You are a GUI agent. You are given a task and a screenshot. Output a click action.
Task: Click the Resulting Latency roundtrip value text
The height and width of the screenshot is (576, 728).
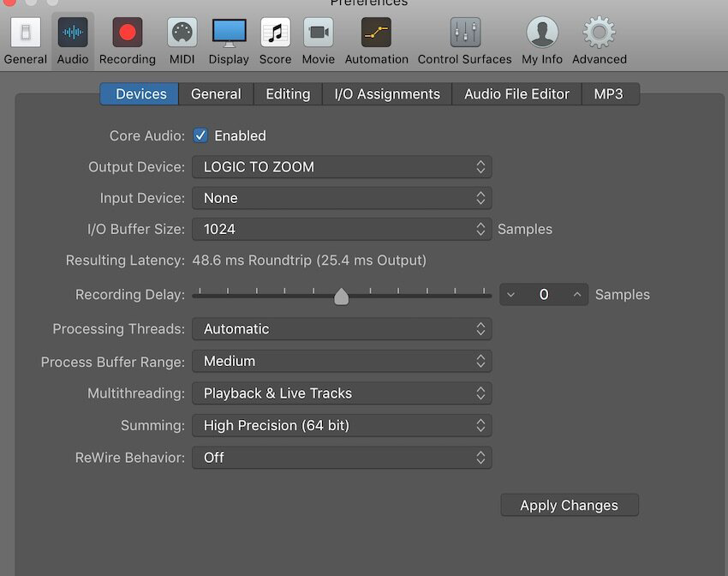(x=309, y=260)
